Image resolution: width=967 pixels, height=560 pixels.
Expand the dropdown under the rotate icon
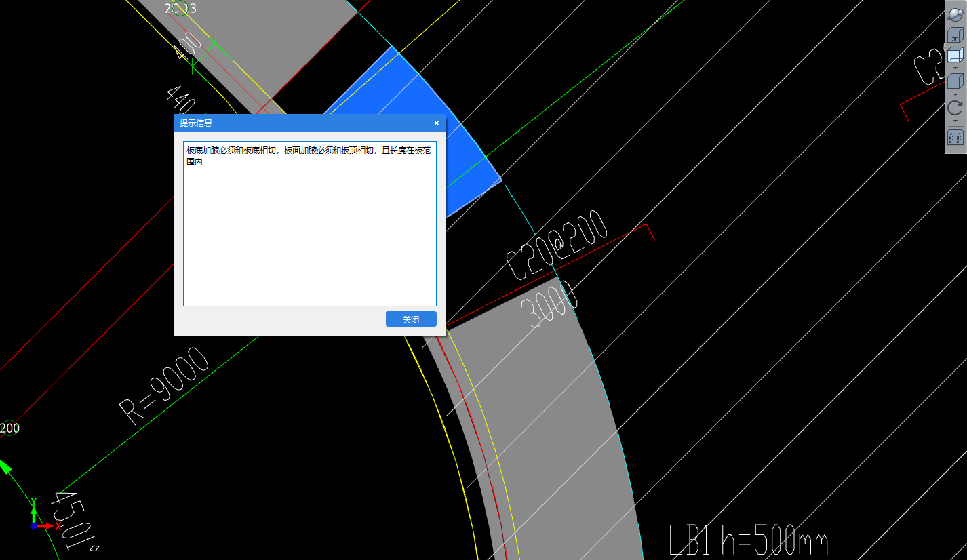tap(955, 121)
